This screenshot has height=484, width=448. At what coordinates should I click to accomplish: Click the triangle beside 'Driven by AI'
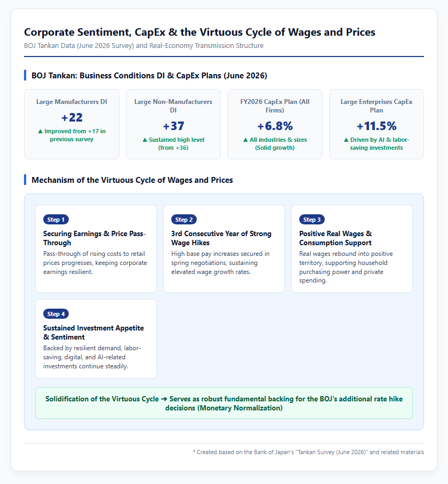tap(346, 140)
